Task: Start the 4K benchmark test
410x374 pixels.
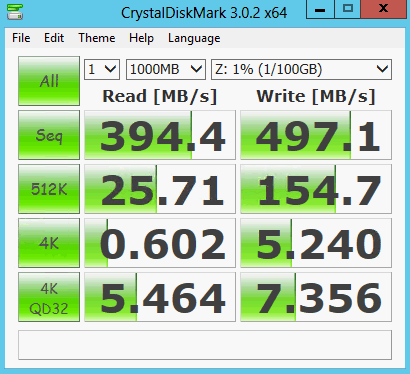Action: [x=49, y=243]
